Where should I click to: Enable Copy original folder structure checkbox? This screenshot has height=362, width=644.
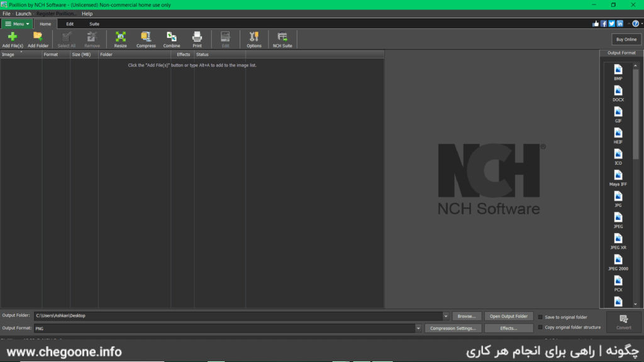[540, 327]
